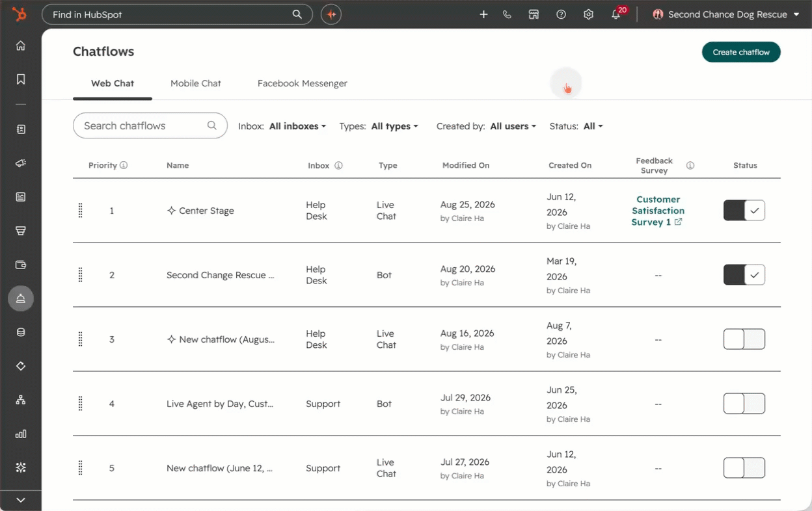
Task: Click drag handle for New chatflow (Augus... row
Action: [81, 339]
